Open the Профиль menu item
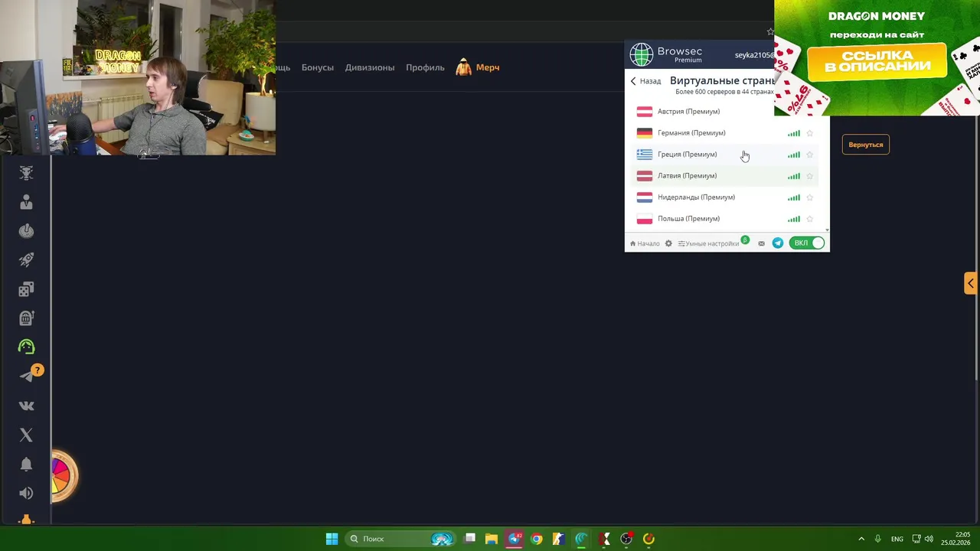The image size is (980, 551). coord(425,67)
